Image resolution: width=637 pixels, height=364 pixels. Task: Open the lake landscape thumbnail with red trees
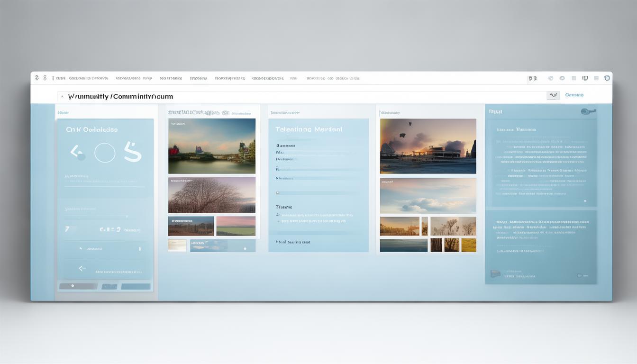coord(211,146)
